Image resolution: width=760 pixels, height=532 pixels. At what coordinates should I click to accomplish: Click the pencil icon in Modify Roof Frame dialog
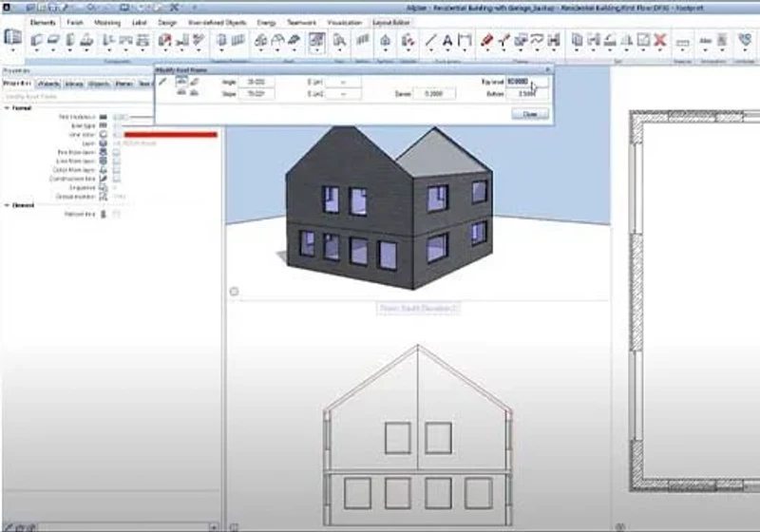coord(163,82)
